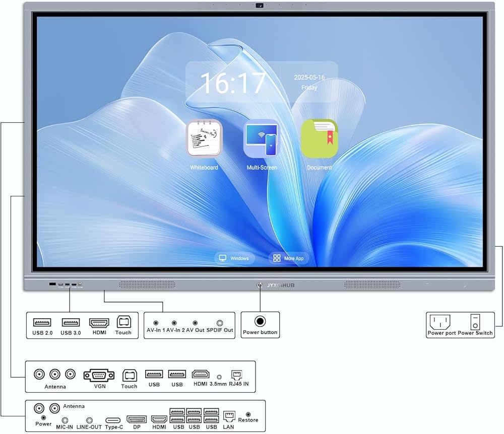Select the VGN connector icon
This screenshot has width=504, height=434.
pyautogui.click(x=99, y=375)
